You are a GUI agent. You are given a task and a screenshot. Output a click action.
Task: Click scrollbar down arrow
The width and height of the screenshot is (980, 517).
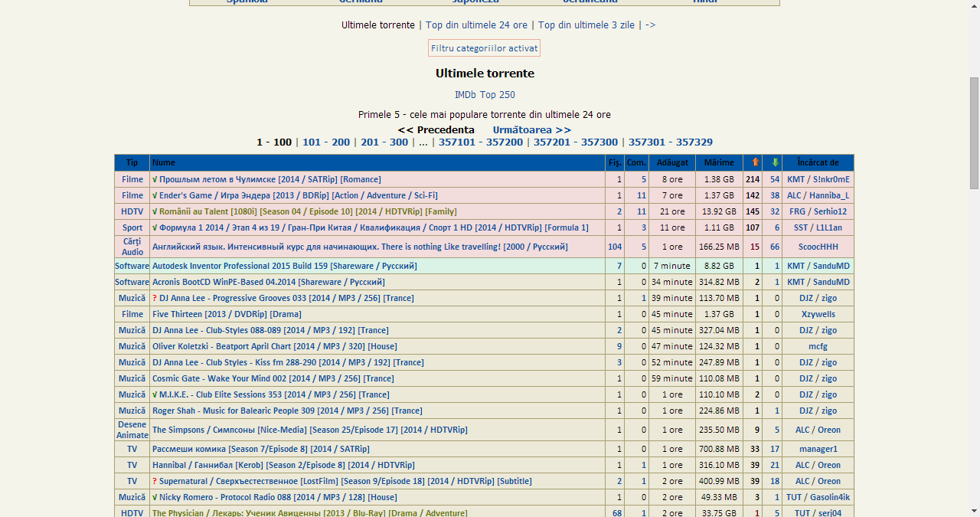point(974,511)
